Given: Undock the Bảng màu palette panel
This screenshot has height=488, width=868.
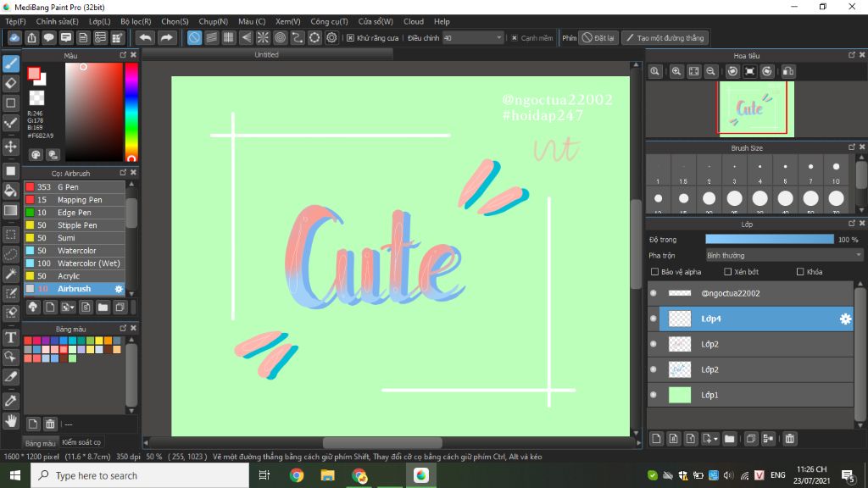Looking at the screenshot, I should click(123, 328).
